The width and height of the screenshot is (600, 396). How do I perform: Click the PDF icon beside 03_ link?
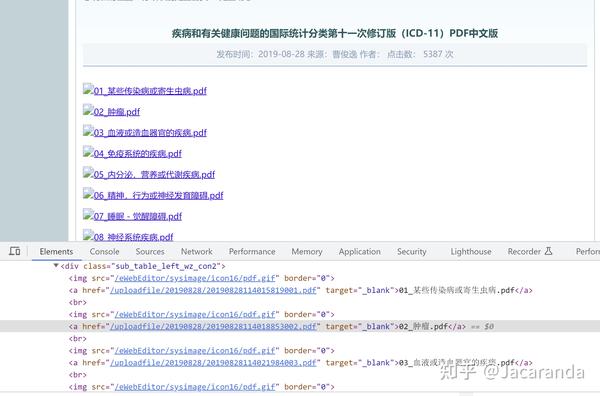point(88,131)
